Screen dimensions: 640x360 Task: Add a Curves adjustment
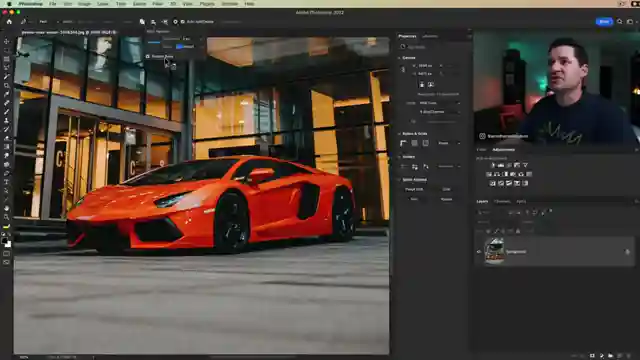(509, 165)
